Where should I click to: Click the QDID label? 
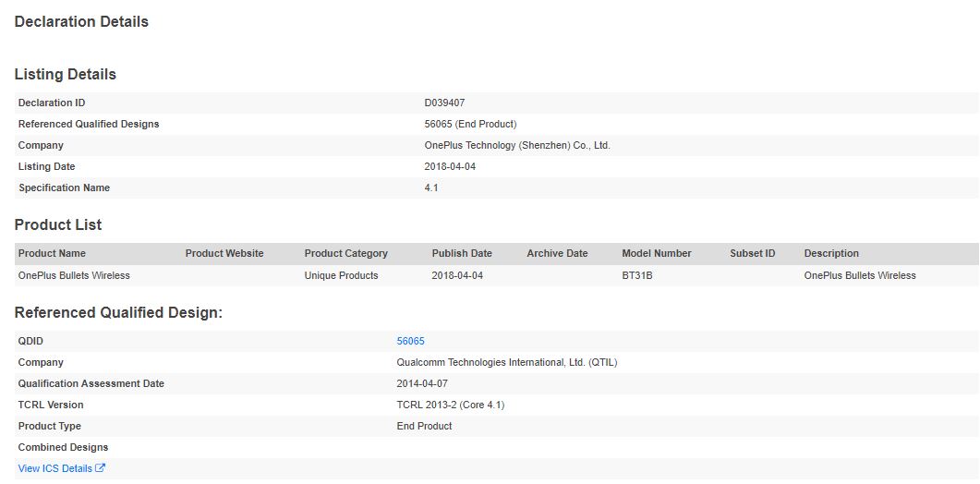pos(30,341)
